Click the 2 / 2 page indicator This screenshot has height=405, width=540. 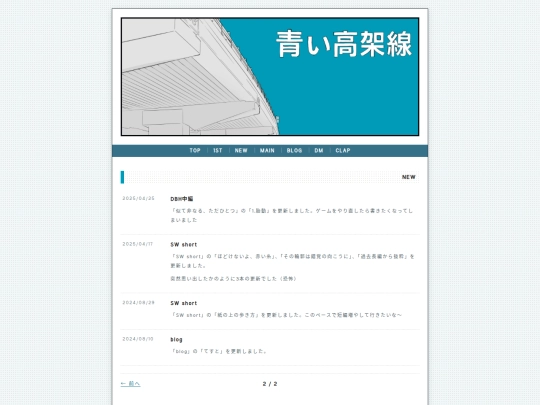click(x=270, y=384)
